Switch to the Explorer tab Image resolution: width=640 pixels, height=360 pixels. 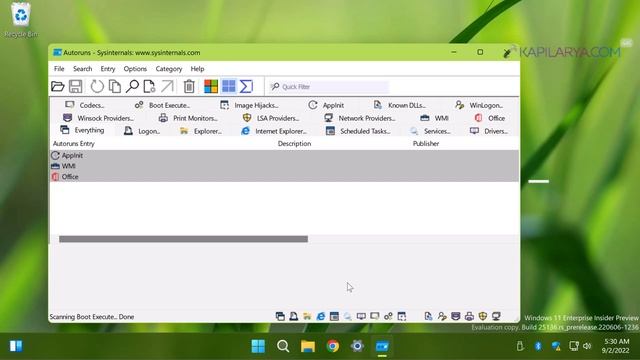tap(200, 131)
